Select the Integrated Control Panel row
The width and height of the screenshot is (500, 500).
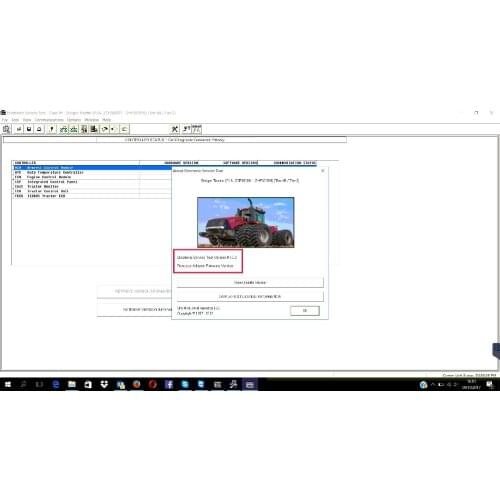coord(92,182)
